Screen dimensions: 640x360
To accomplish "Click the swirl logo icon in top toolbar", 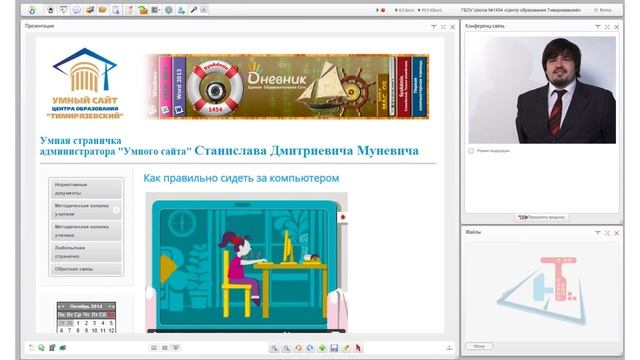I will tap(32, 10).
